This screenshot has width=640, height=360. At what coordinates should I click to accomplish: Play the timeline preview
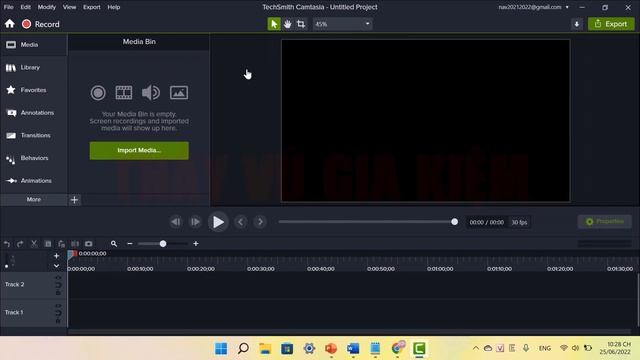click(x=218, y=222)
